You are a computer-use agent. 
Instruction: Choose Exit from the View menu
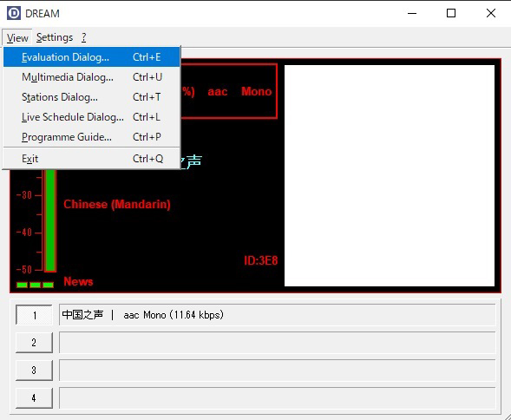pyautogui.click(x=92, y=159)
